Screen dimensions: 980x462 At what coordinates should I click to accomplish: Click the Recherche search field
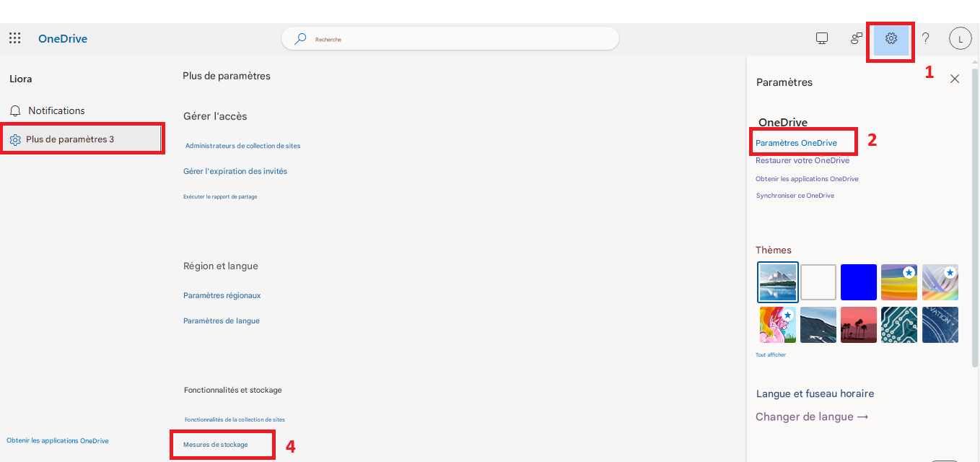[450, 39]
